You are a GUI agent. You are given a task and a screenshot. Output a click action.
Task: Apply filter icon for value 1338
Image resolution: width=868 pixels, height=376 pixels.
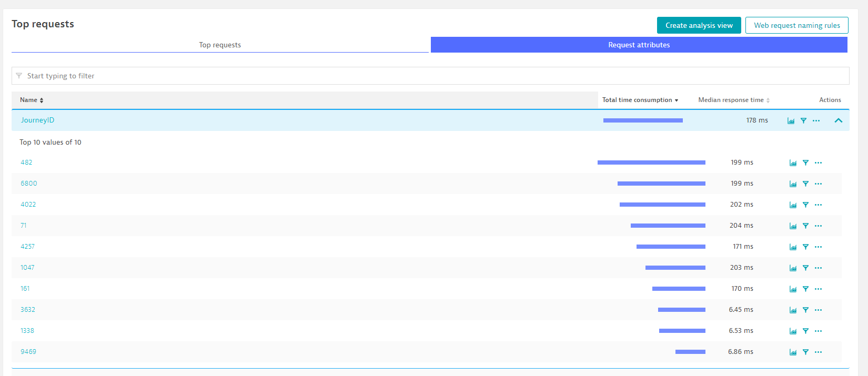pyautogui.click(x=805, y=331)
